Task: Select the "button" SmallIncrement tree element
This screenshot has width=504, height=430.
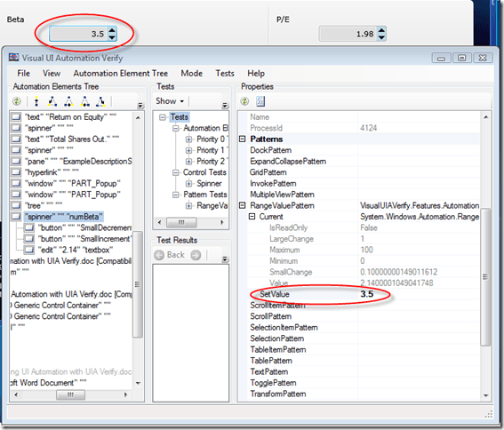Action: [x=84, y=239]
